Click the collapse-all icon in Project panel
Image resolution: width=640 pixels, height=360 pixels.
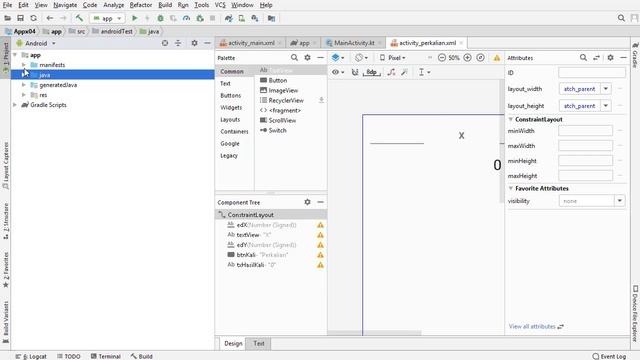tap(178, 43)
